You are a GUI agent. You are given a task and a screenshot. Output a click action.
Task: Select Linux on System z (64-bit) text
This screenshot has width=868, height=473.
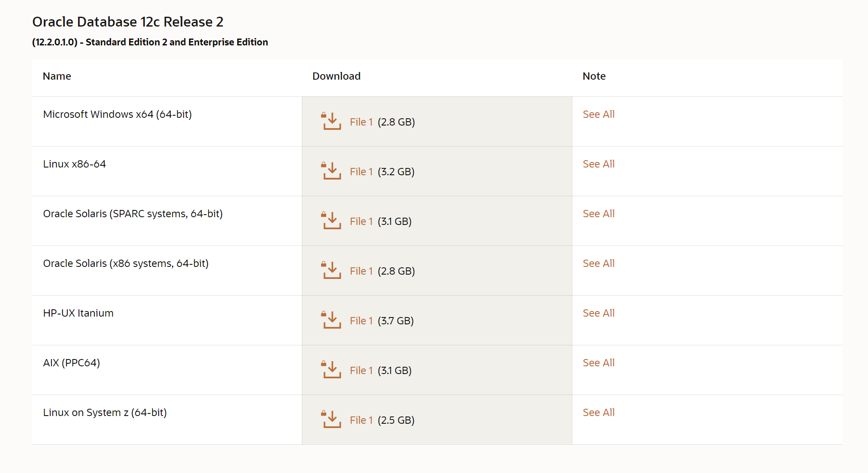[x=105, y=413]
